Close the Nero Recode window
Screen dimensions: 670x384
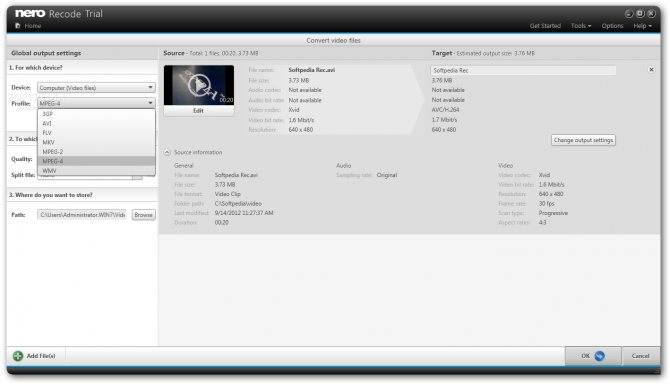(651, 14)
